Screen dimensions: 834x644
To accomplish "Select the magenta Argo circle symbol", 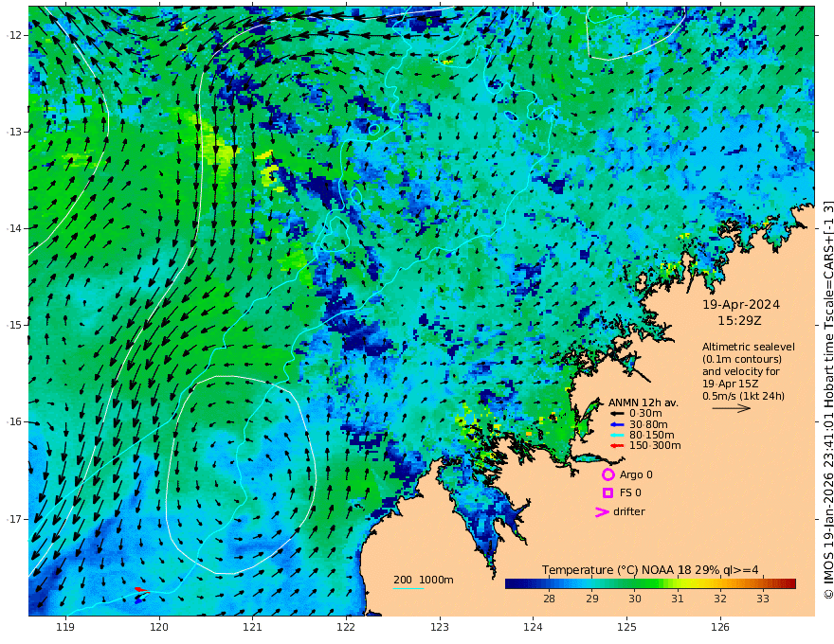I will [x=607, y=474].
